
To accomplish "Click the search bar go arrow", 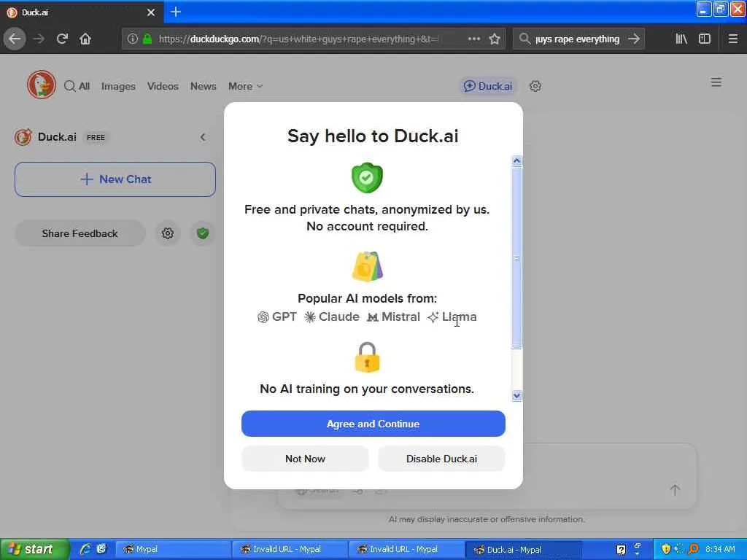I will point(634,39).
